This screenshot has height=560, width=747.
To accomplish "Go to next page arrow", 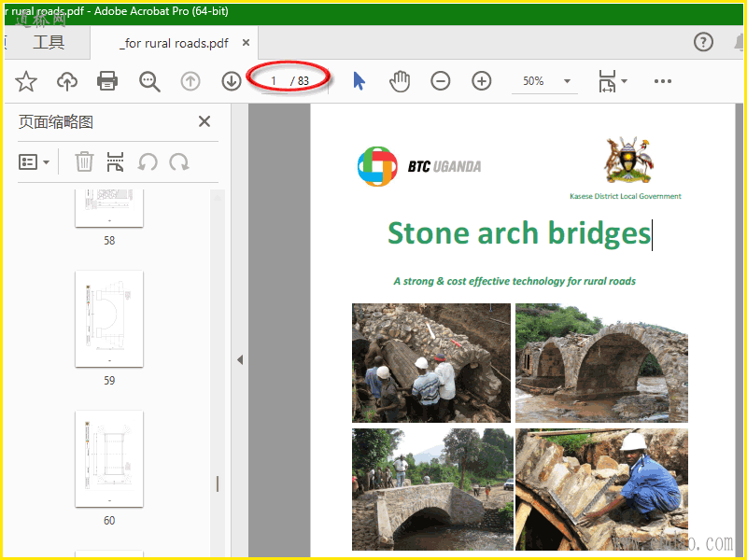I will tap(232, 81).
